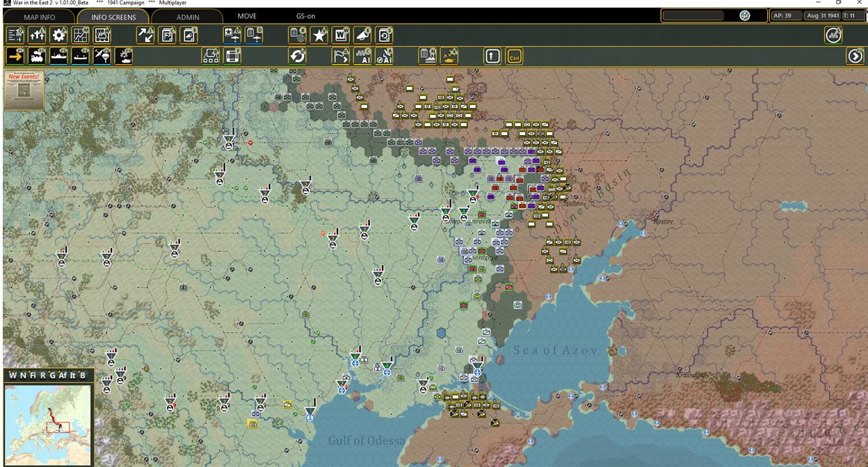Screen dimensions: 868x467
Task: End turn with the right arrow button
Action: click(x=855, y=56)
